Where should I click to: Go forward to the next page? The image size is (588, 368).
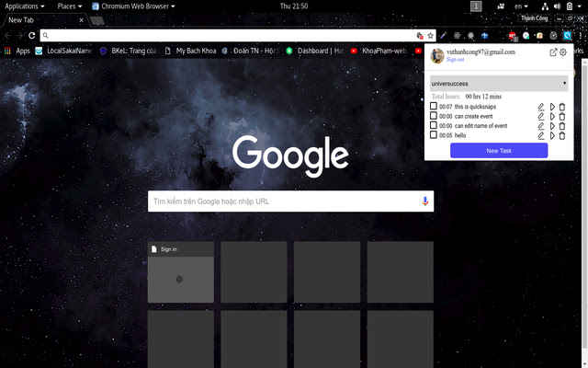click(20, 35)
